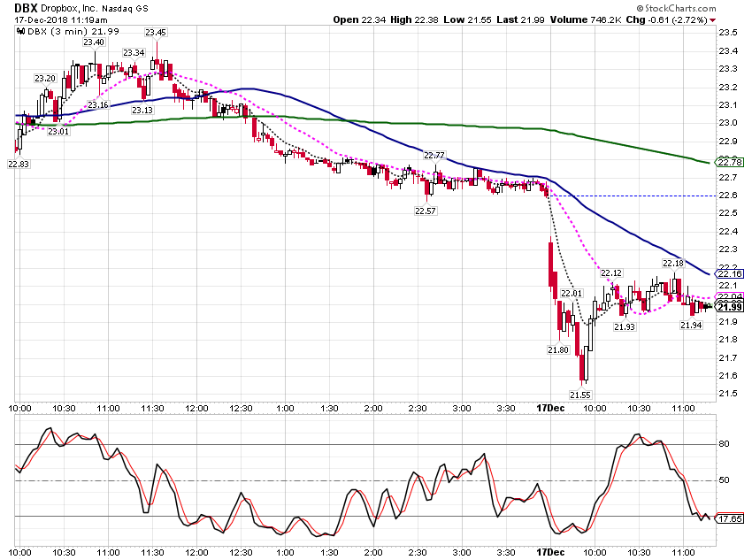Click the 'Low 21.55' value in the header

coord(467,19)
